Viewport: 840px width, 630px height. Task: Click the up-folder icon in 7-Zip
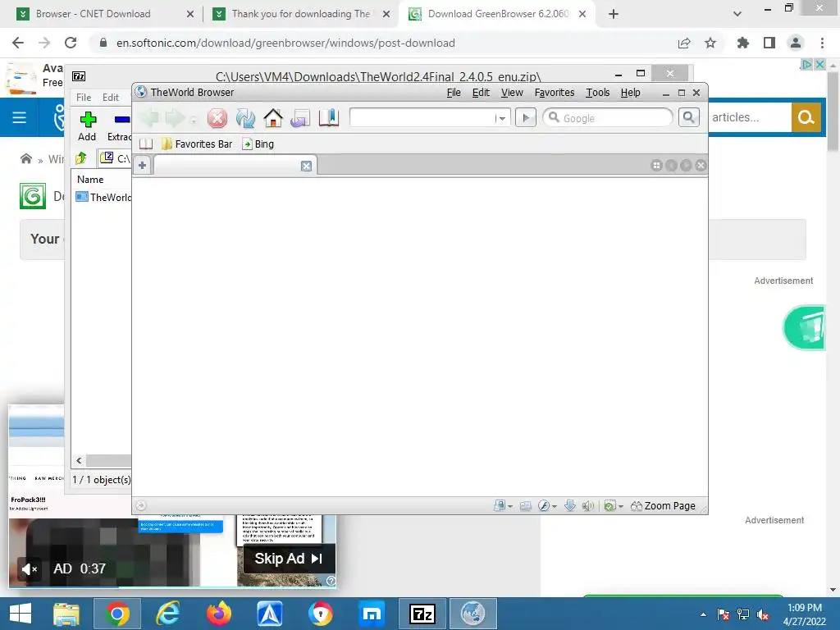click(81, 158)
